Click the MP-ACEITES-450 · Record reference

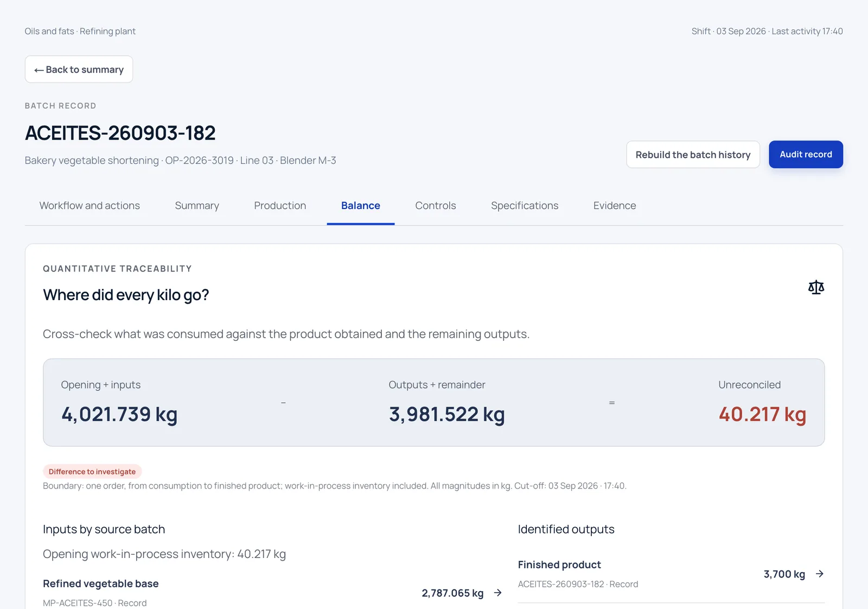(x=95, y=603)
